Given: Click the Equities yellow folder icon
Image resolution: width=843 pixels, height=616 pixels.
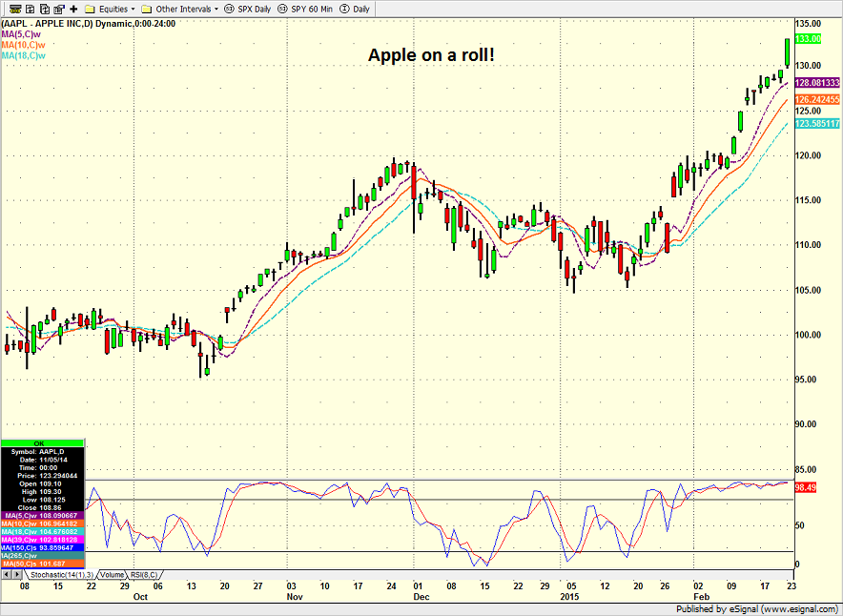Looking at the screenshot, I should pyautogui.click(x=90, y=10).
